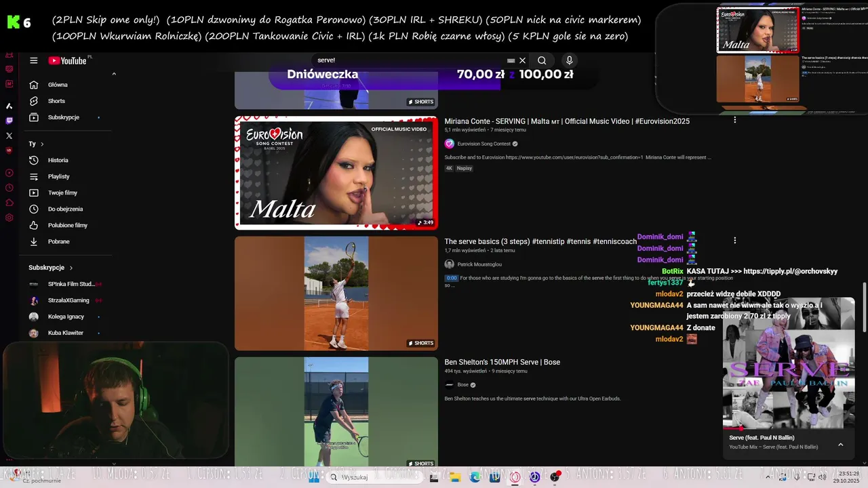
Task: Open The serve basics tennis Short thumbnail
Action: click(x=336, y=293)
